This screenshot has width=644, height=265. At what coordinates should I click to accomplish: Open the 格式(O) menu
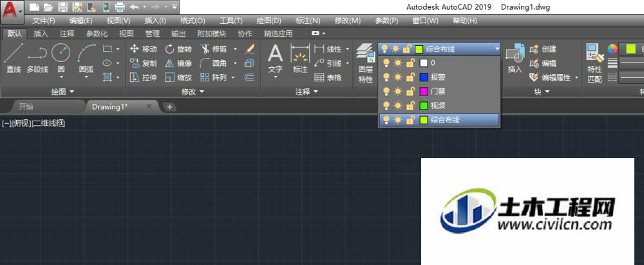tap(193, 21)
